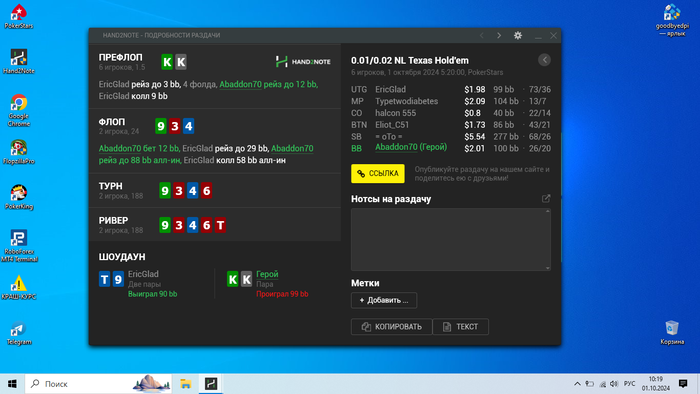This screenshot has width=700, height=394.
Task: Click the T card on river row
Action: [220, 225]
